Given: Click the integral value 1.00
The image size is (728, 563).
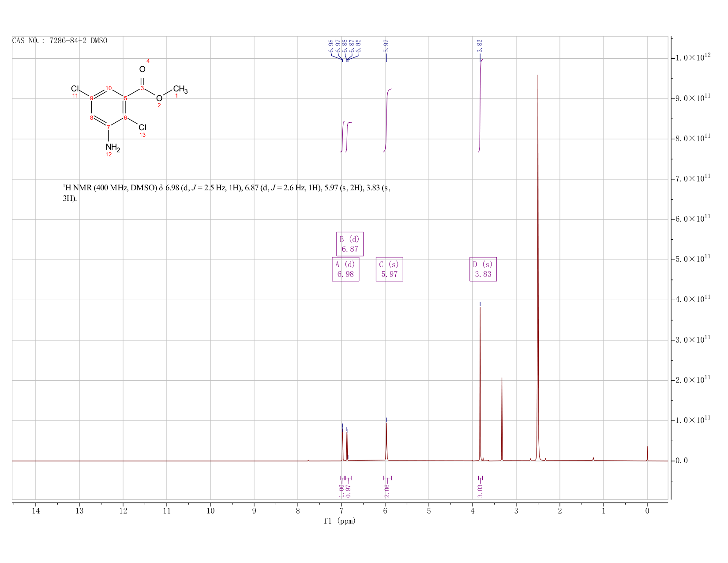Looking at the screenshot, I should click(x=341, y=491).
